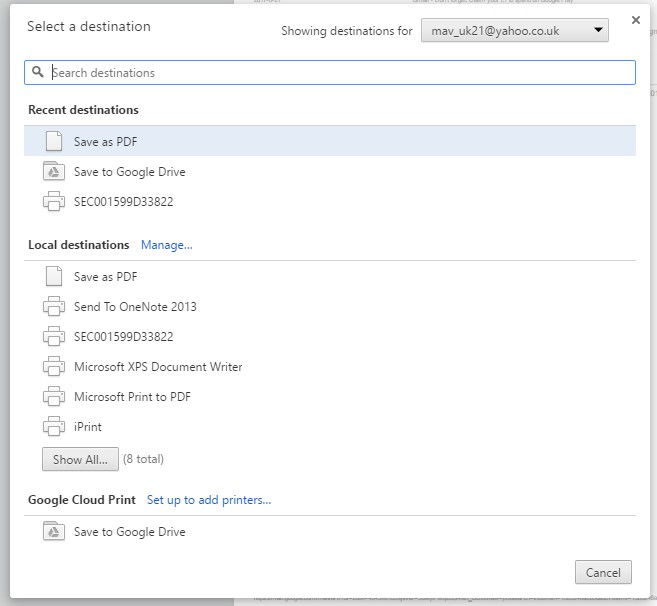
Task: Click the Microsoft Print to PDF icon
Action: coord(53,397)
